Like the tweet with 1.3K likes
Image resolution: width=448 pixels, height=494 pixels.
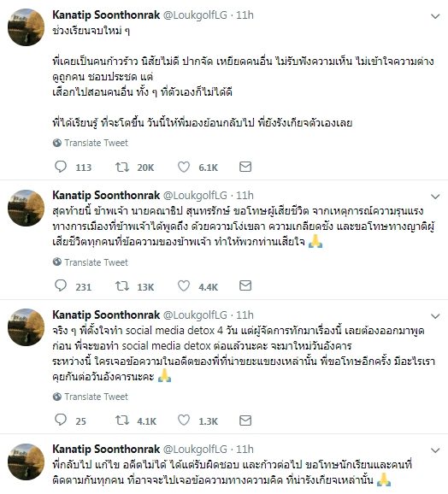(184, 420)
